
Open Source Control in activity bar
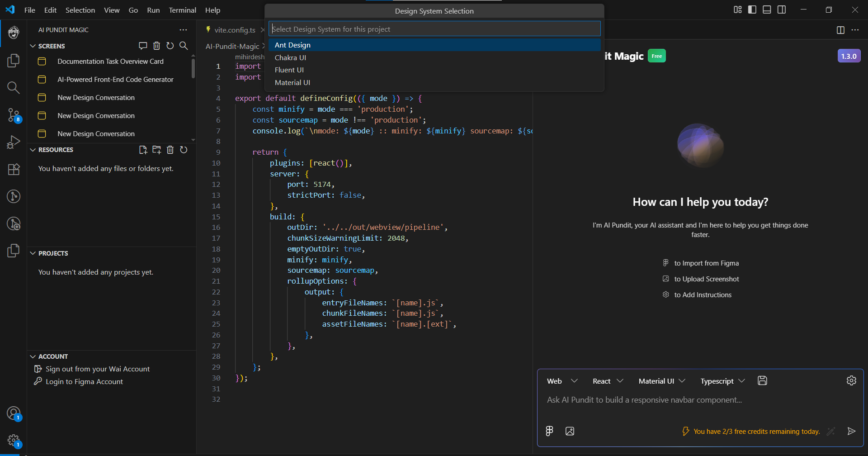tap(14, 115)
